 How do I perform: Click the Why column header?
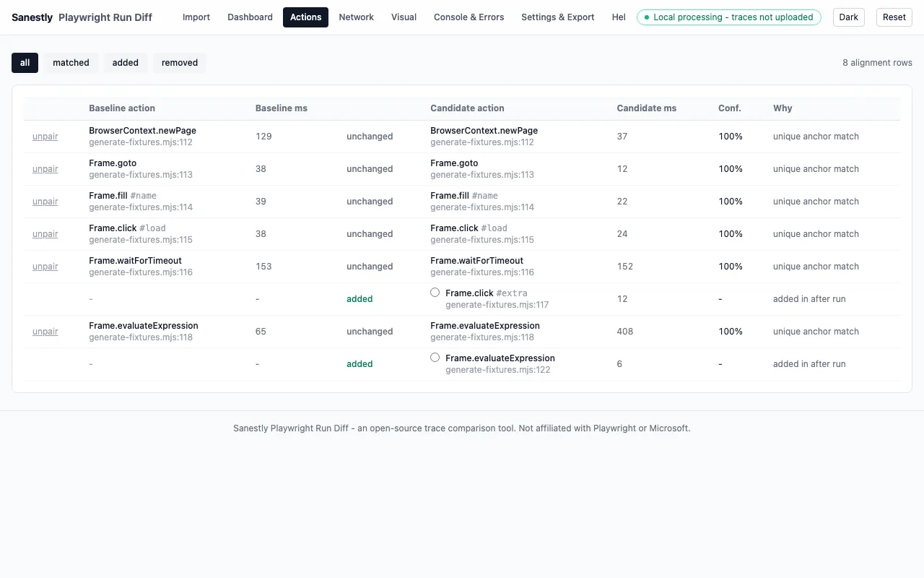click(x=783, y=108)
